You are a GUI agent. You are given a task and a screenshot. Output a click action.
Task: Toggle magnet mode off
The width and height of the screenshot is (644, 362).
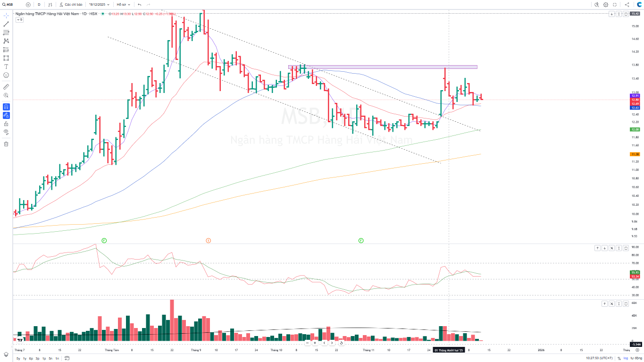tap(6, 107)
